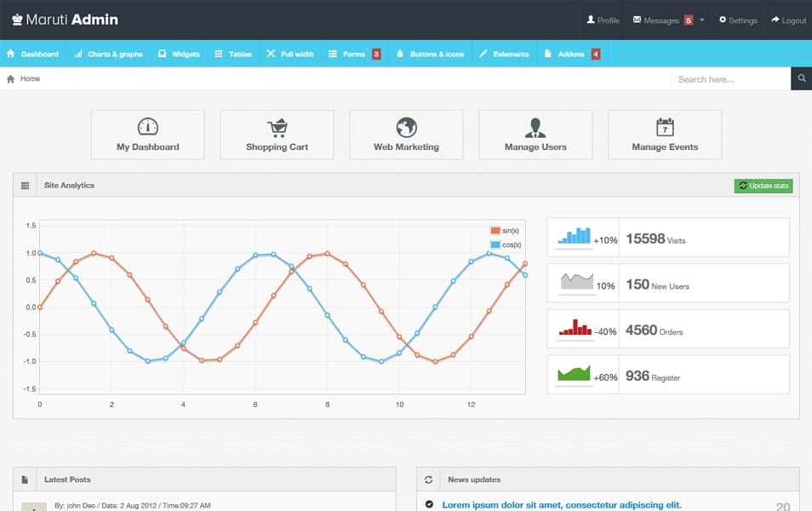Screen dimensions: 812x511
Task: Expand the Messages dropdown caret
Action: 702,20
